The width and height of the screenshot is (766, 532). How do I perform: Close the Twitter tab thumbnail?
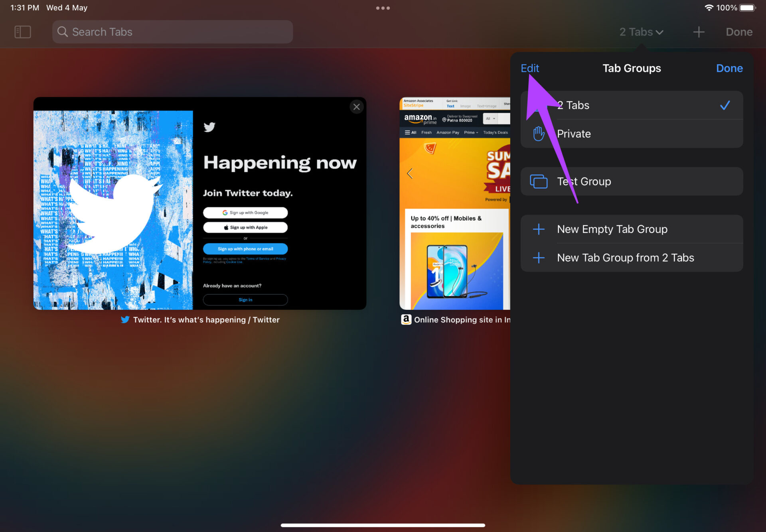pos(356,107)
